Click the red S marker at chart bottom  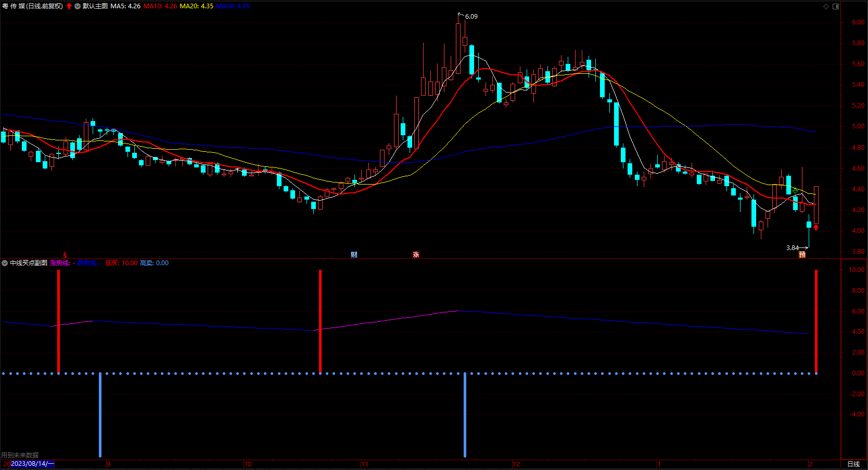point(65,255)
